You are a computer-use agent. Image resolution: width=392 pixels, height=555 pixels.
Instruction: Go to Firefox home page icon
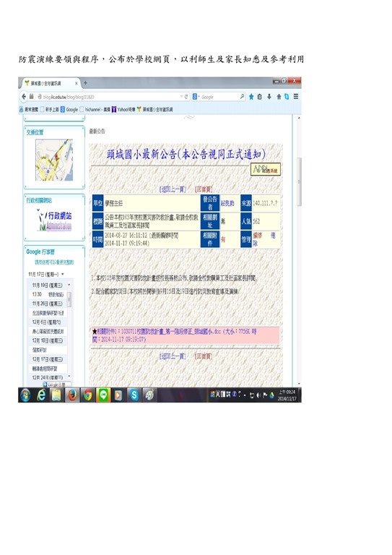coord(279,97)
